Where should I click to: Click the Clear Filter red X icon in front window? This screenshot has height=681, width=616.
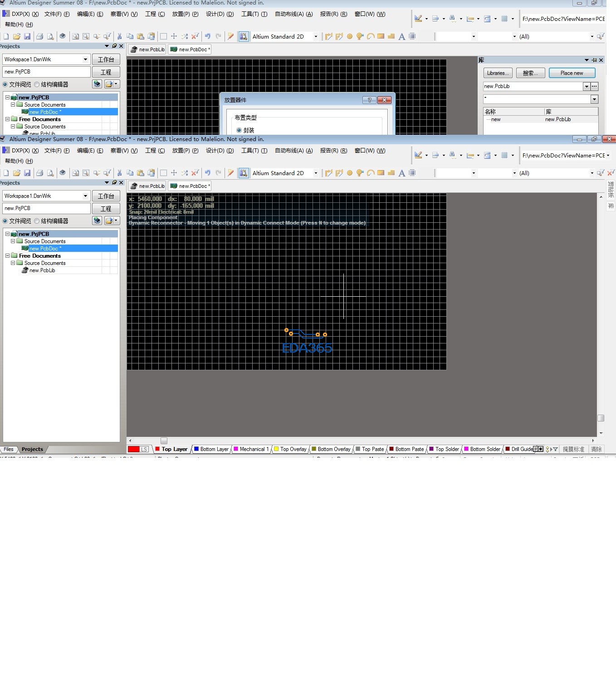coord(611,173)
